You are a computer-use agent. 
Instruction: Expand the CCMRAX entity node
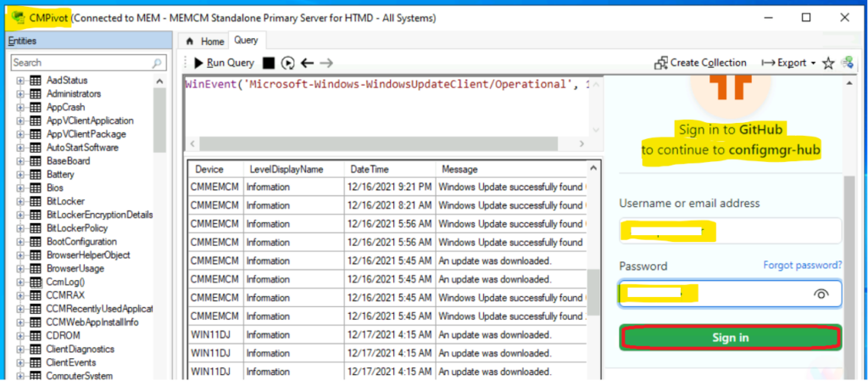click(x=20, y=295)
